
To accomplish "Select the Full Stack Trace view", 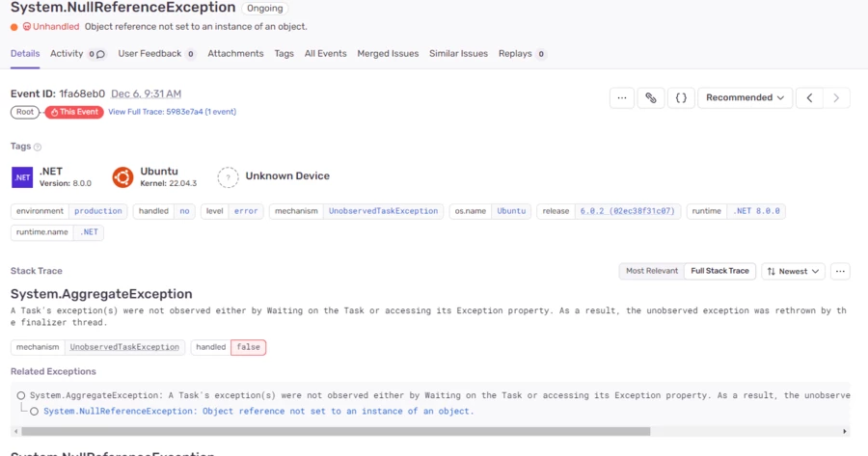I will tap(719, 271).
